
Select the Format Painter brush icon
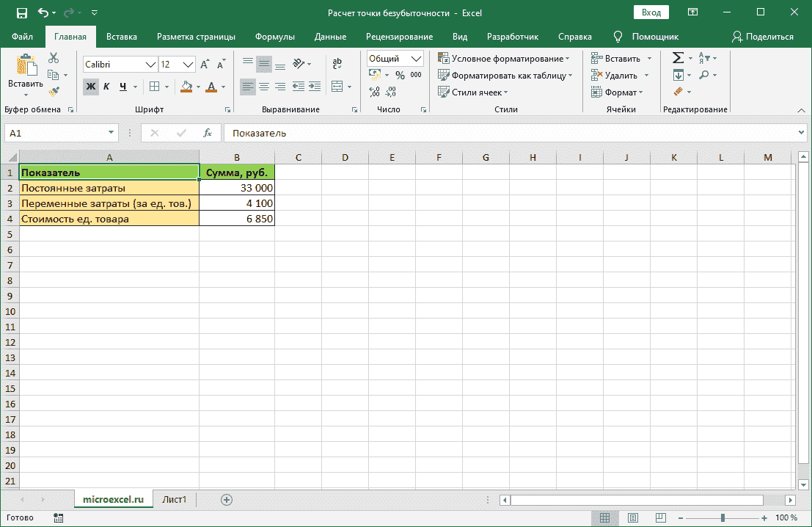point(54,91)
